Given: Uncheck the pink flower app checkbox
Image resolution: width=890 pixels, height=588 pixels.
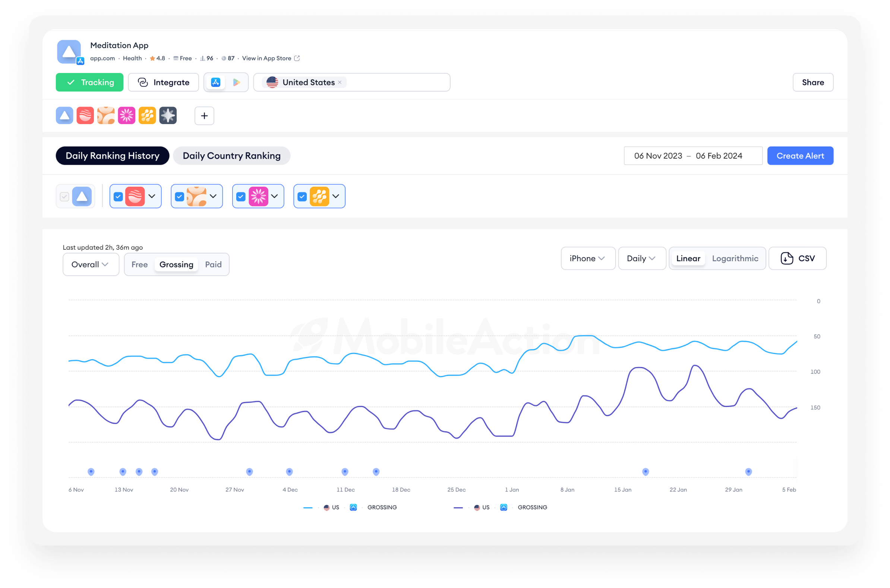Looking at the screenshot, I should point(241,196).
